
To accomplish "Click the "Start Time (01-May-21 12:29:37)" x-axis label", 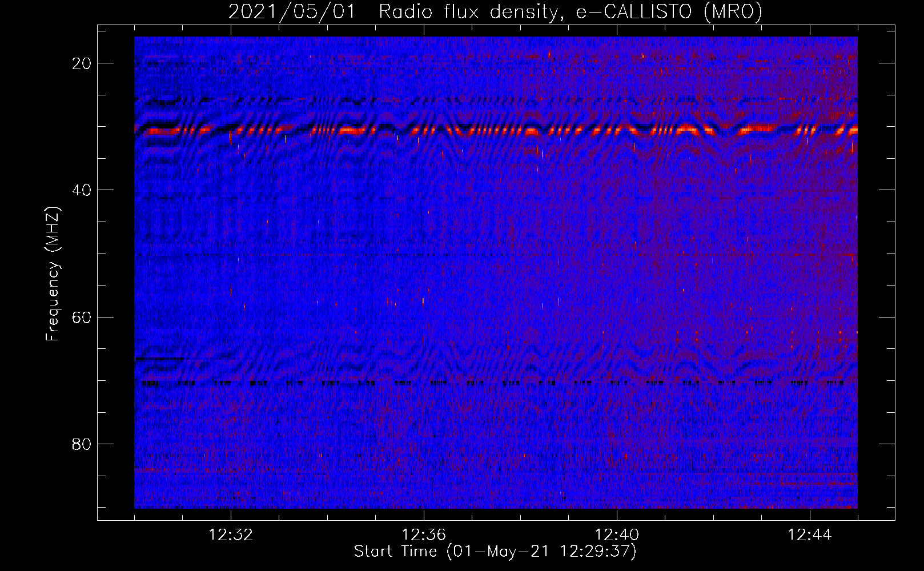I will point(495,552).
